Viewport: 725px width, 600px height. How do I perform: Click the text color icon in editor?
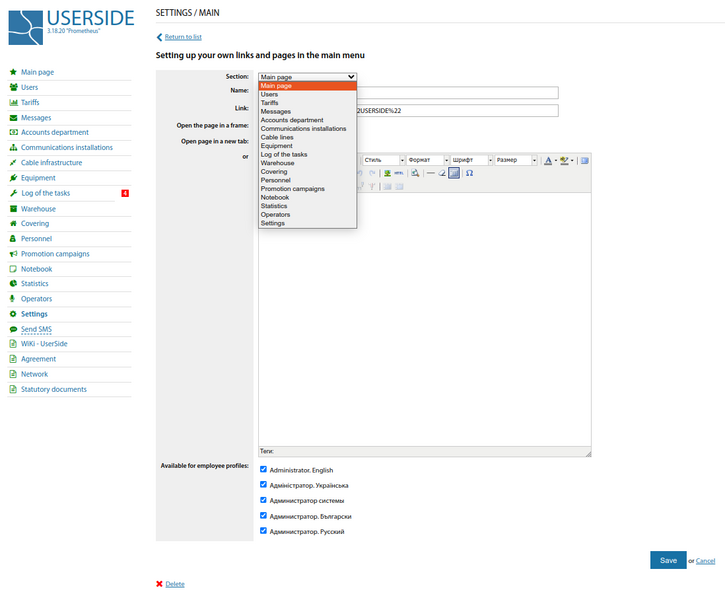click(548, 160)
